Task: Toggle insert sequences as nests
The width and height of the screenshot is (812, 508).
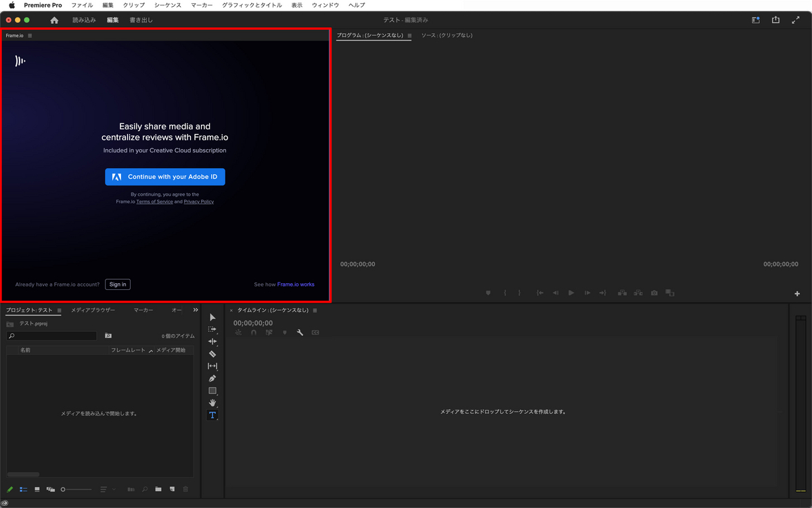Action: [x=238, y=333]
